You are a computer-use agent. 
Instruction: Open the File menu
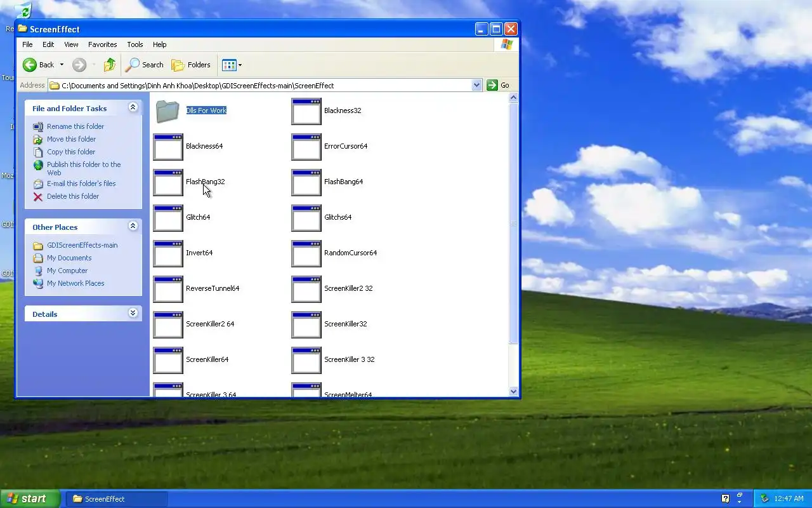pos(27,44)
